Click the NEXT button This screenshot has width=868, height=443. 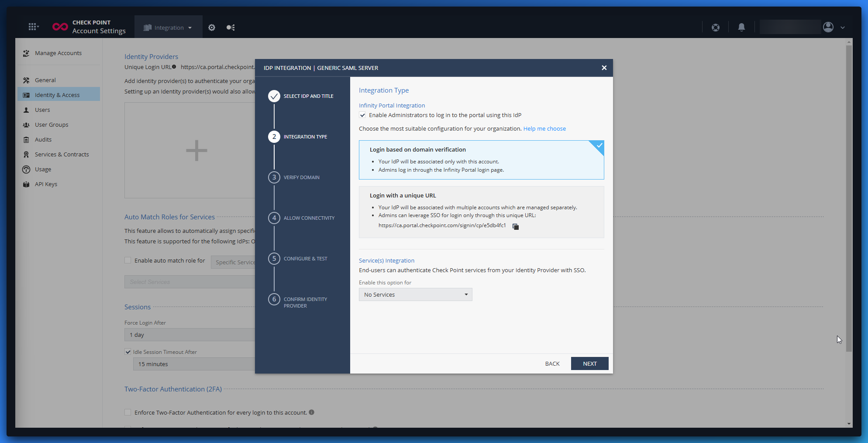589,363
